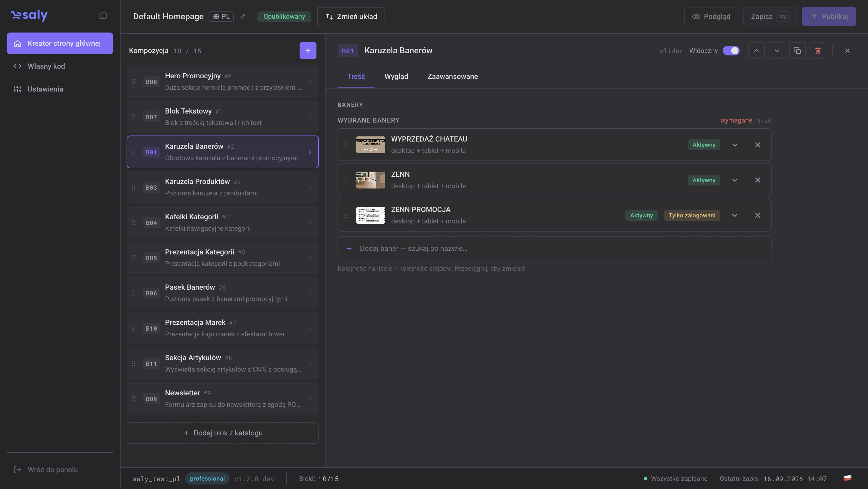Click Zapisz save button
The height and width of the screenshot is (489, 868).
tap(770, 17)
